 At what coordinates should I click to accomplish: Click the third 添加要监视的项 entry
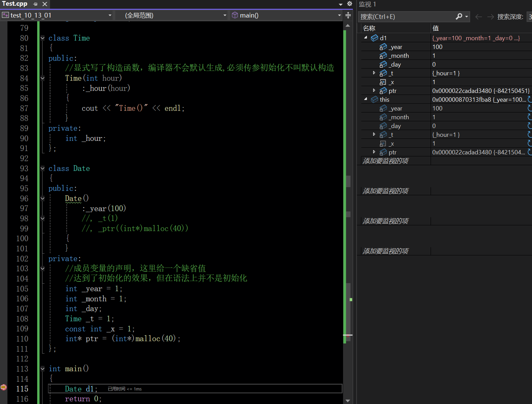coord(385,221)
